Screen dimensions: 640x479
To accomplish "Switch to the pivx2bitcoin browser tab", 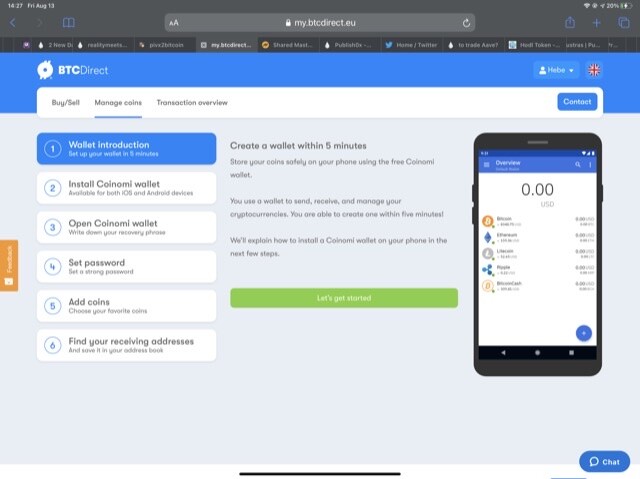I will pos(164,45).
